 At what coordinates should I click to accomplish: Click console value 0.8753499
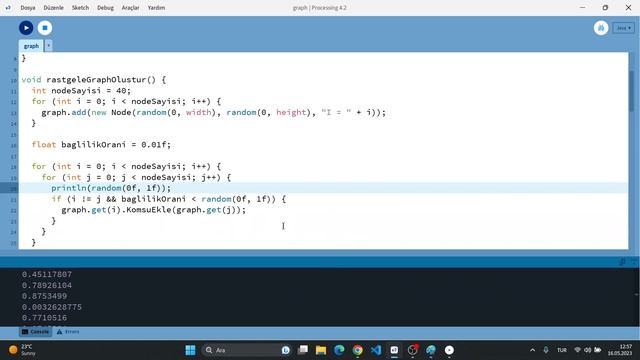click(44, 296)
